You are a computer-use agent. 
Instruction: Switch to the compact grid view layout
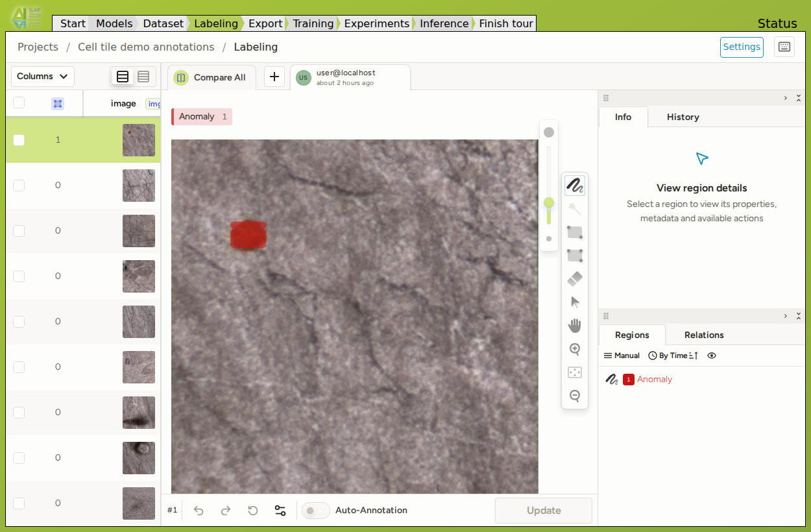click(x=143, y=77)
